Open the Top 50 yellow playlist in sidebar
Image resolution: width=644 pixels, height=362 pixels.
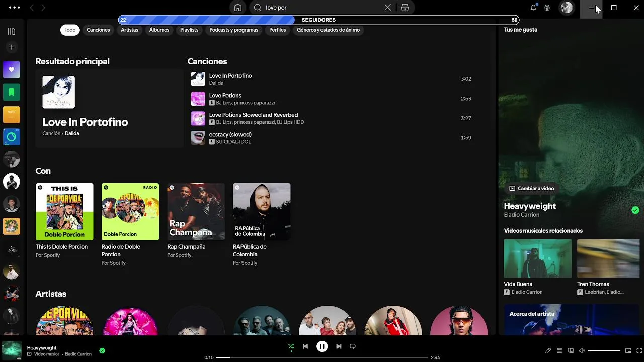[x=12, y=115]
